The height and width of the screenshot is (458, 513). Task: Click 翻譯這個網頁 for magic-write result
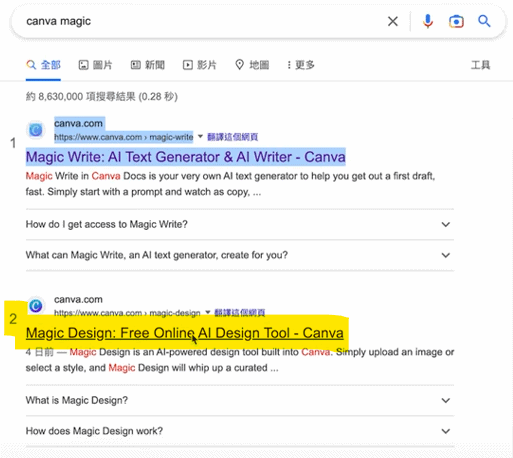click(x=233, y=137)
